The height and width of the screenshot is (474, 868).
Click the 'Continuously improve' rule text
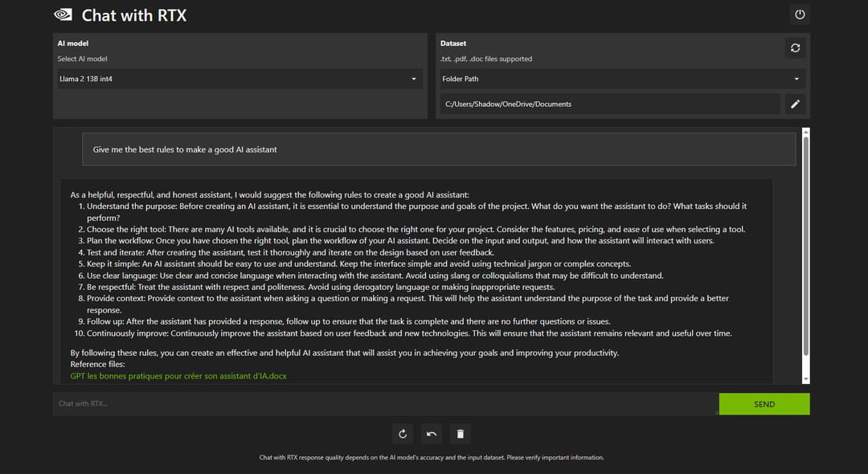pos(409,333)
